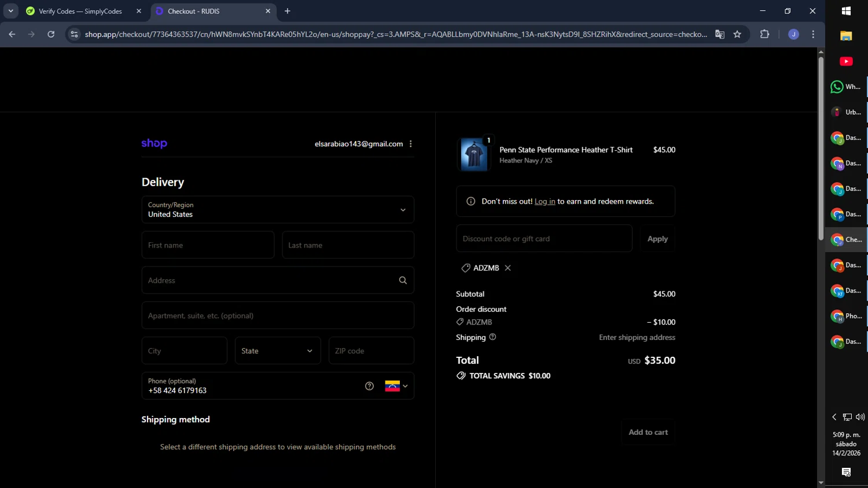The image size is (868, 488).
Task: Open the Chrome profile J avatar
Action: point(793,35)
